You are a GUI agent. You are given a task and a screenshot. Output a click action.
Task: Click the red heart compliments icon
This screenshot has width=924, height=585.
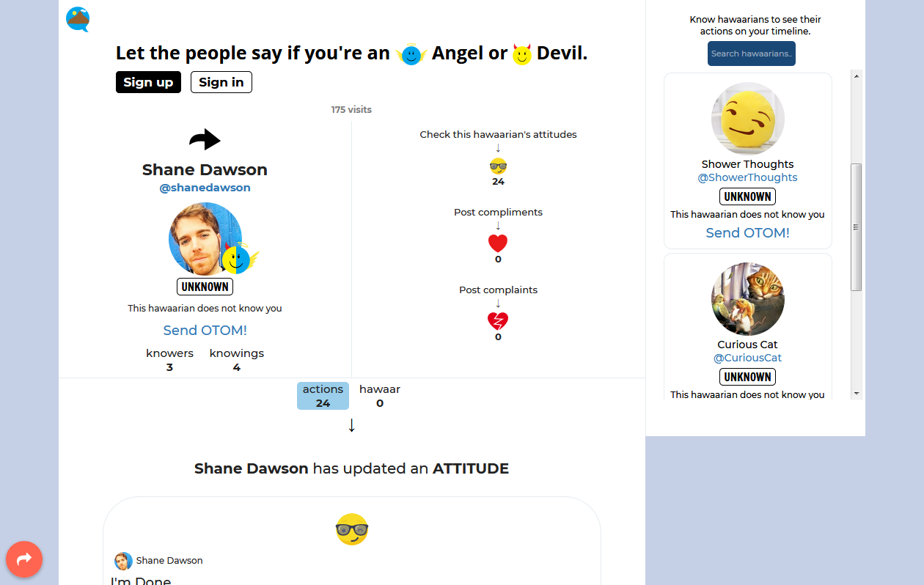tap(498, 243)
